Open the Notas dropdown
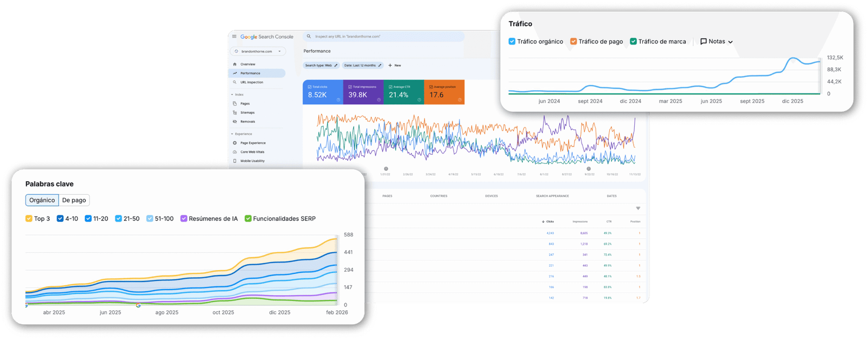This screenshot has width=868, height=339. [717, 42]
